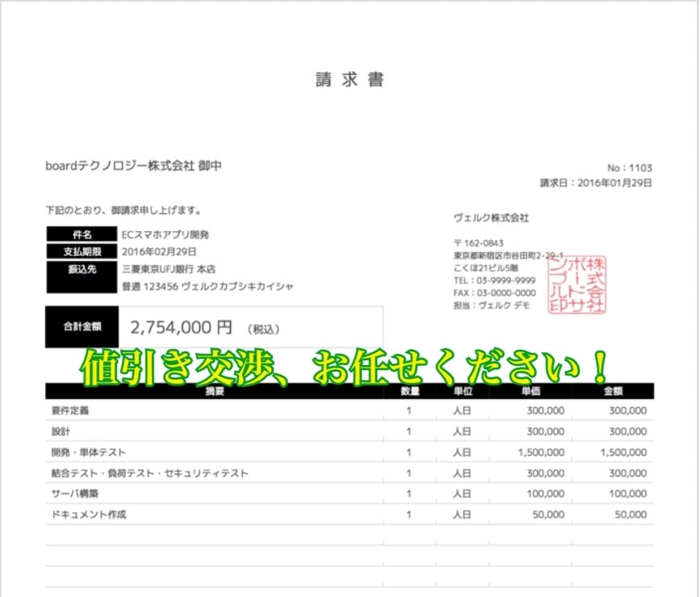700x597 pixels.
Task: Click the red company seal stamp
Action: tap(576, 285)
